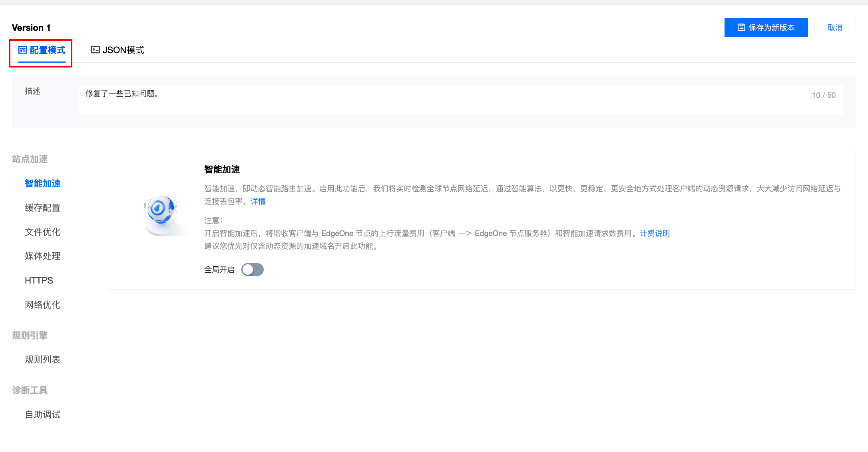Open 媒体处理 in sidebar
868x452 pixels.
click(43, 256)
